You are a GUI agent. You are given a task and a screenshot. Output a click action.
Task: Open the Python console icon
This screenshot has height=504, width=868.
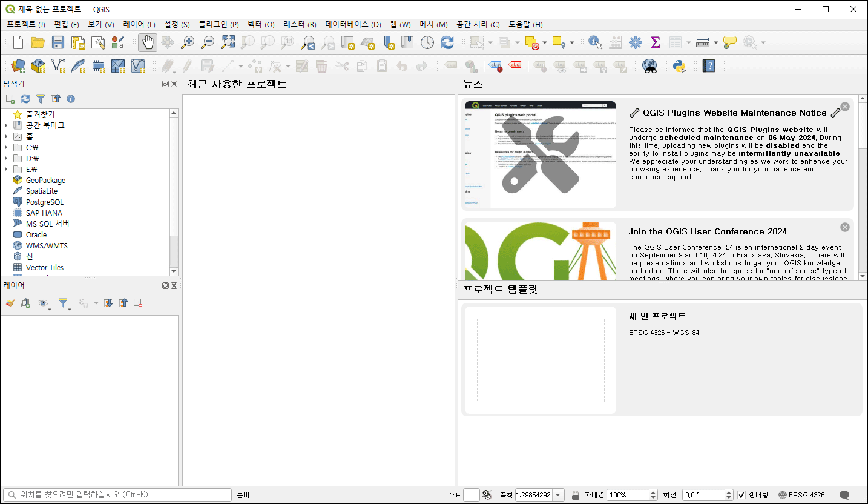point(679,65)
